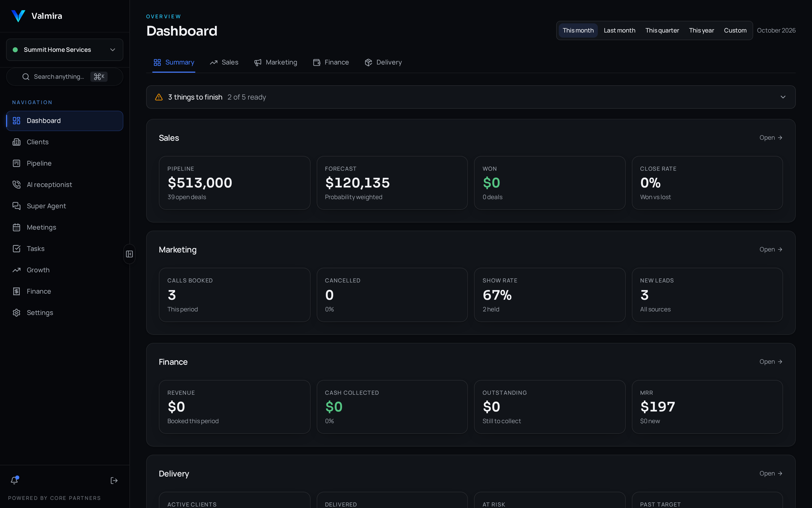The image size is (812, 508).
Task: Open the Finance section link
Action: [771, 362]
